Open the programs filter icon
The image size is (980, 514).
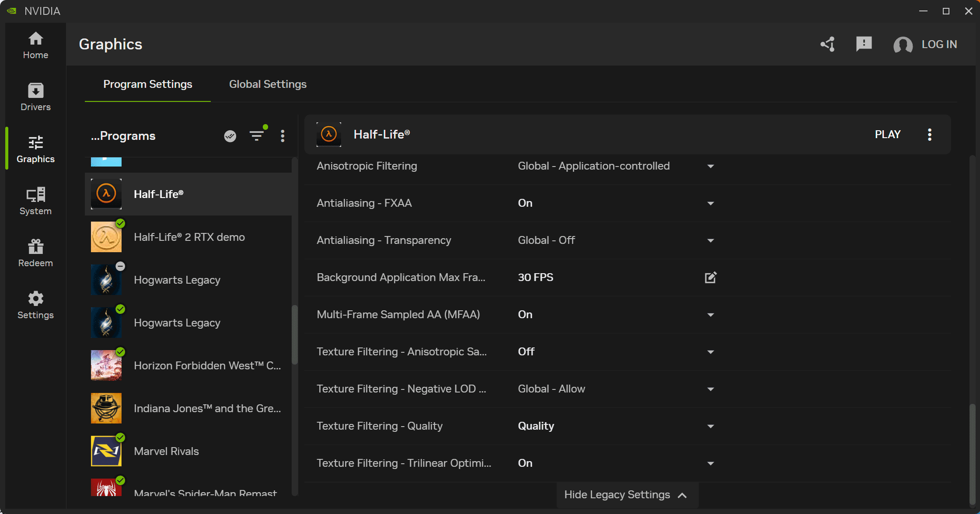[x=257, y=136]
